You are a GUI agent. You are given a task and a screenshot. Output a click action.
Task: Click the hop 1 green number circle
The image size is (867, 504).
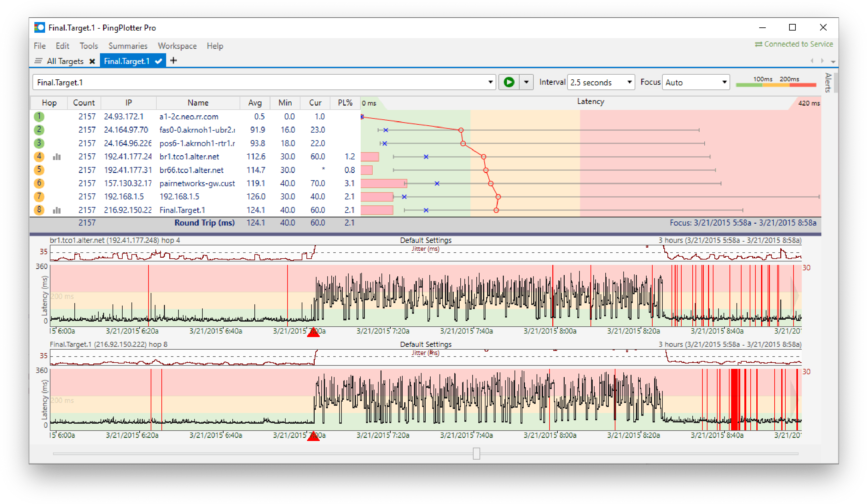[x=39, y=117]
